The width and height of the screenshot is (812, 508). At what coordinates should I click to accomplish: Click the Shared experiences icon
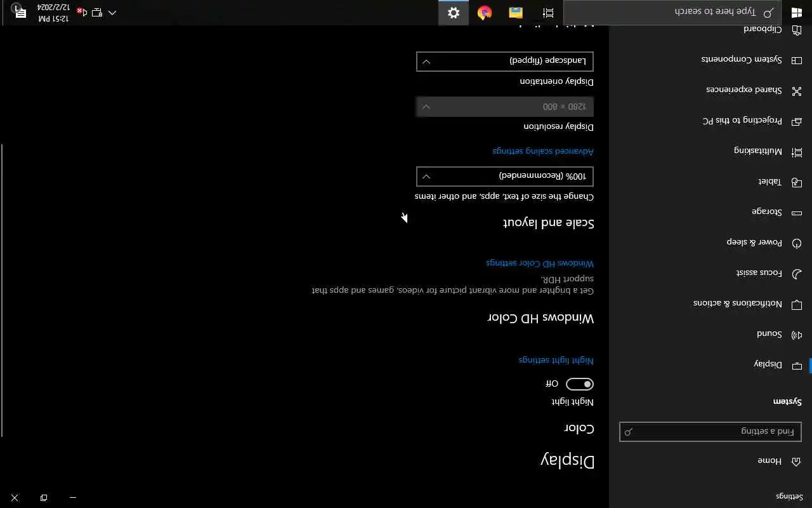[x=797, y=91]
